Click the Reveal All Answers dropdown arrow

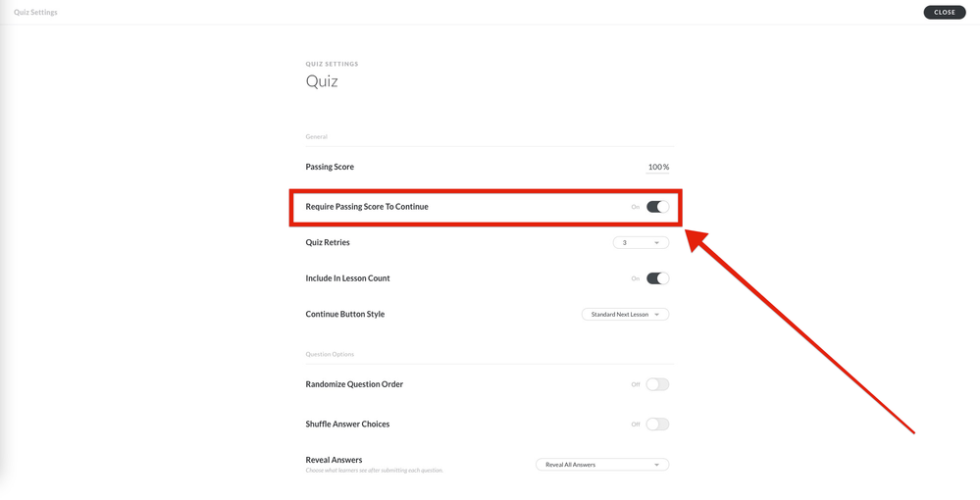click(657, 465)
